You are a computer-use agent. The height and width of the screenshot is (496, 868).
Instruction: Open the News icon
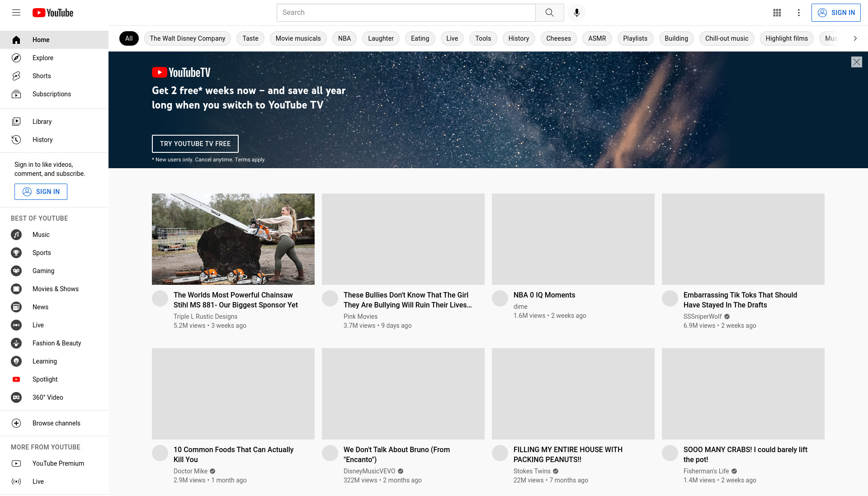point(16,307)
